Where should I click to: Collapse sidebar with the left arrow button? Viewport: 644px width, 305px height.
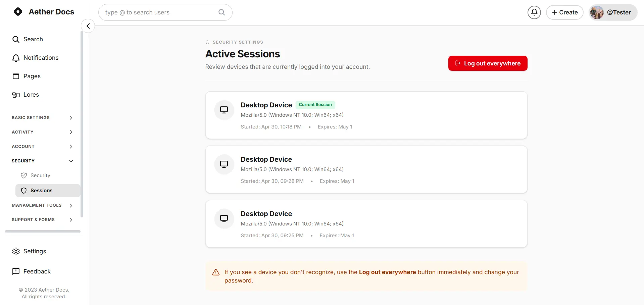click(x=88, y=26)
